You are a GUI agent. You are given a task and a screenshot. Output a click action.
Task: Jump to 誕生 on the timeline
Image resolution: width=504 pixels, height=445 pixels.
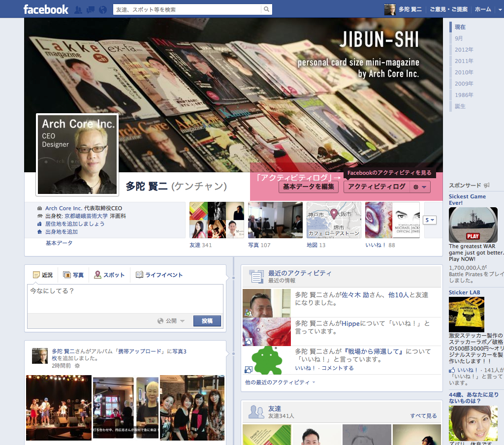click(x=460, y=106)
